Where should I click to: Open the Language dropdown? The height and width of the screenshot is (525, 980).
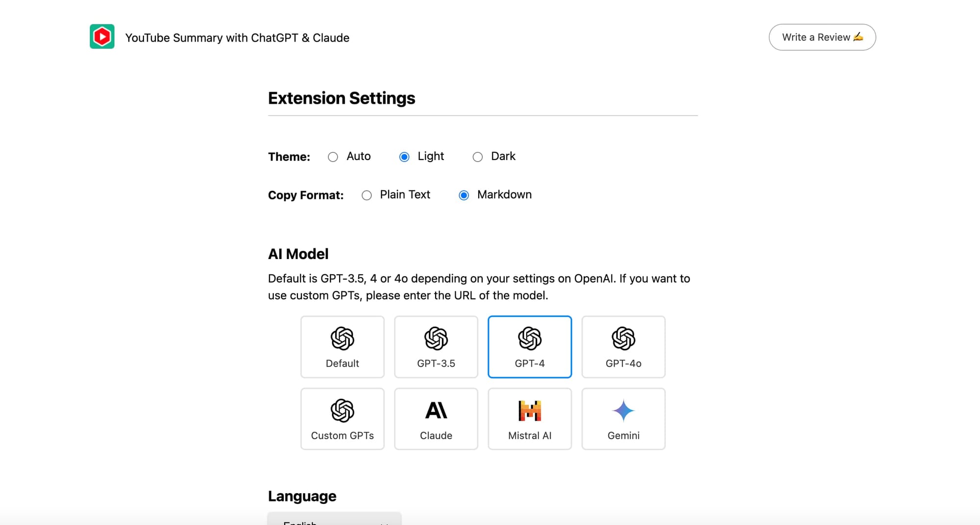coord(335,519)
